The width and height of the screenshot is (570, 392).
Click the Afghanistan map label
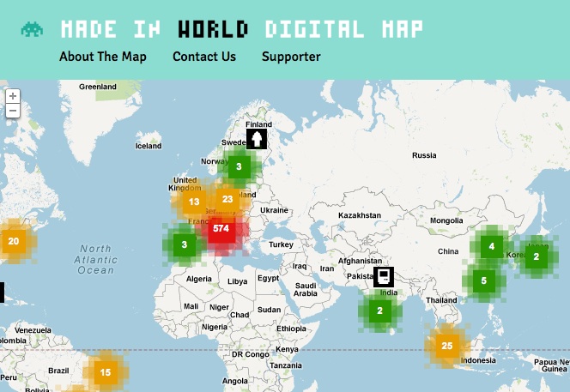(360, 261)
